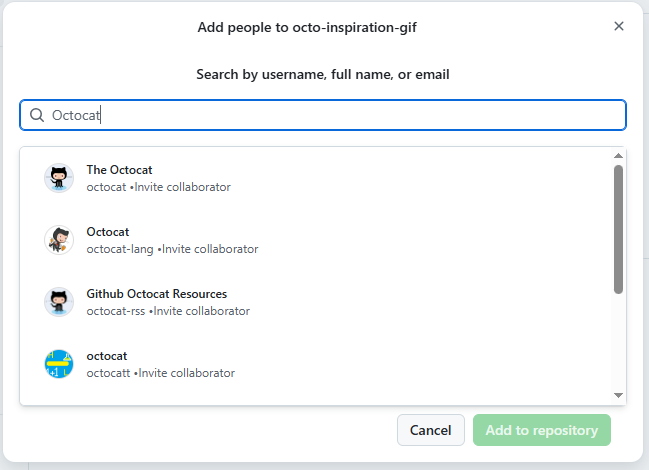Choose The Octocat result name
Viewport: 649px width, 470px height.
click(119, 170)
